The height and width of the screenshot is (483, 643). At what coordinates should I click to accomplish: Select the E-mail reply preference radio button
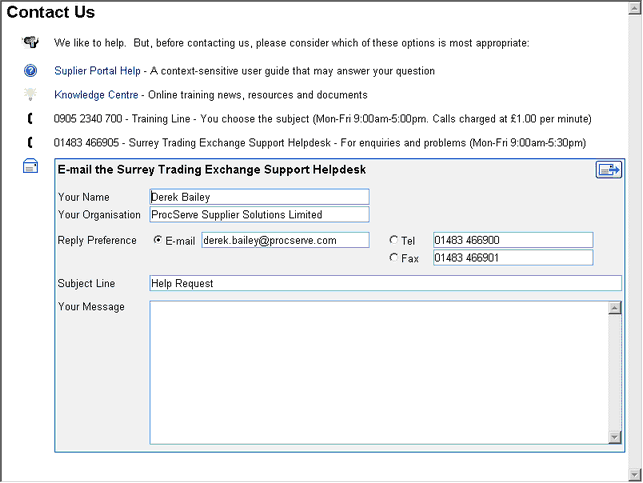(x=157, y=240)
